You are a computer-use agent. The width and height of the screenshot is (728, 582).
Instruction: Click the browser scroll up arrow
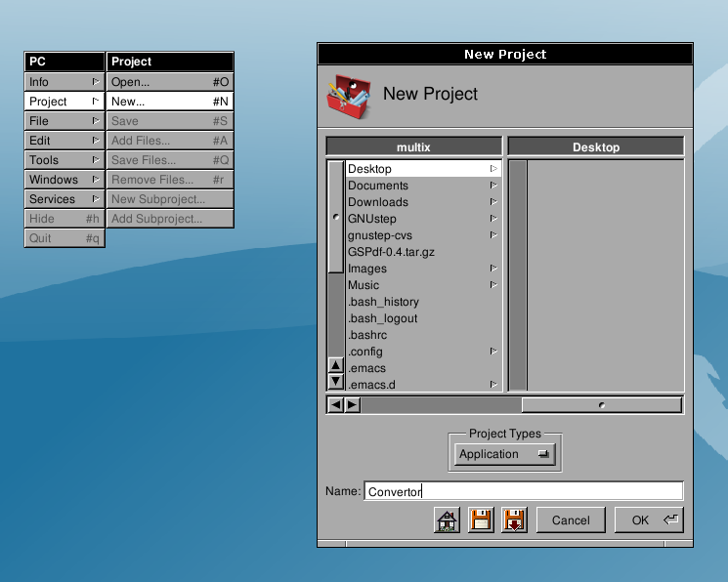336,365
